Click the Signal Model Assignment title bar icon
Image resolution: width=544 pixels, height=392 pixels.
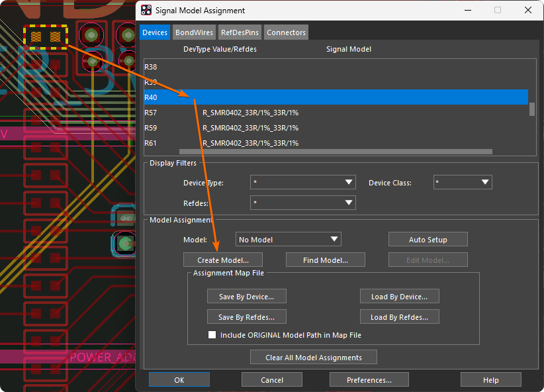[146, 11]
